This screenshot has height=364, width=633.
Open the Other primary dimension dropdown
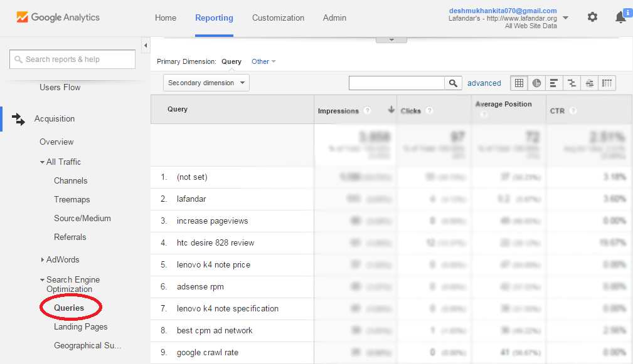tap(263, 61)
